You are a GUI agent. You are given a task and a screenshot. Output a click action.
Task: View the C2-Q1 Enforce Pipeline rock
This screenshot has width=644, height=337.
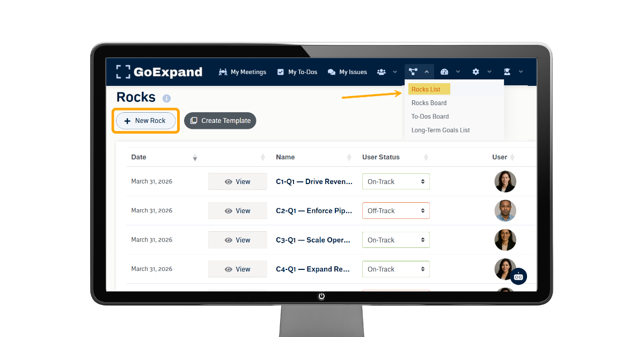[x=237, y=211]
